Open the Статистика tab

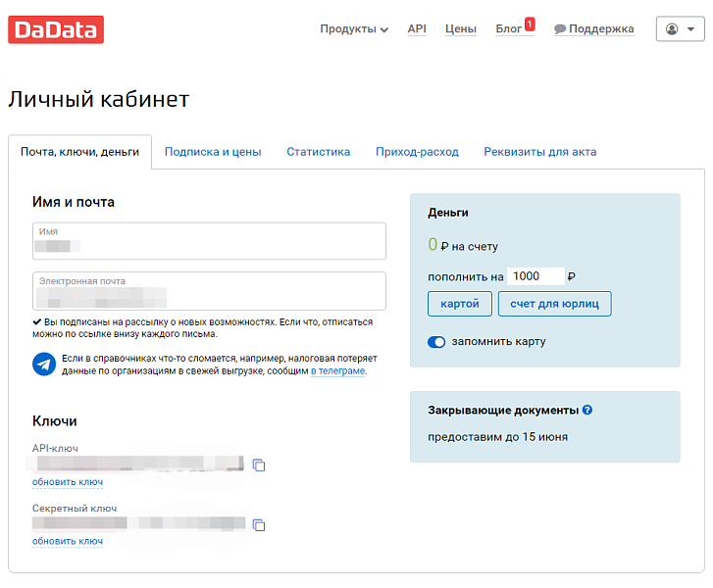318,152
